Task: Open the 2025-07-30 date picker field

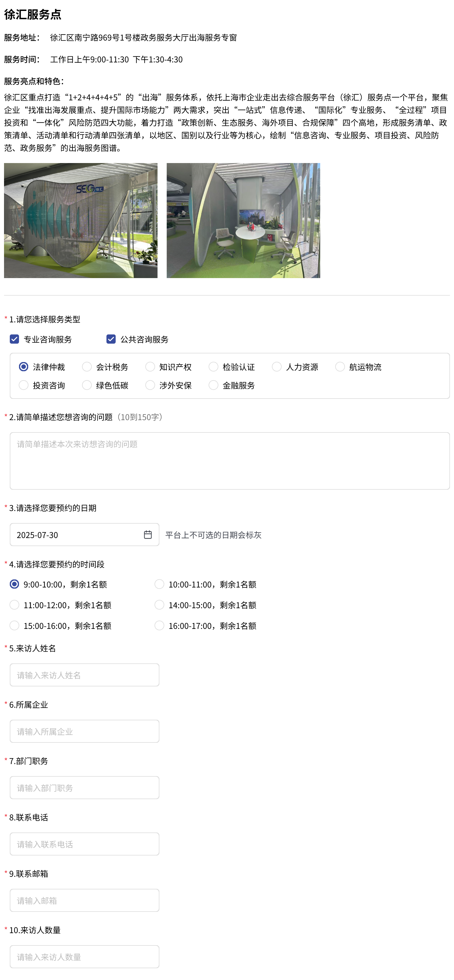Action: click(76, 535)
